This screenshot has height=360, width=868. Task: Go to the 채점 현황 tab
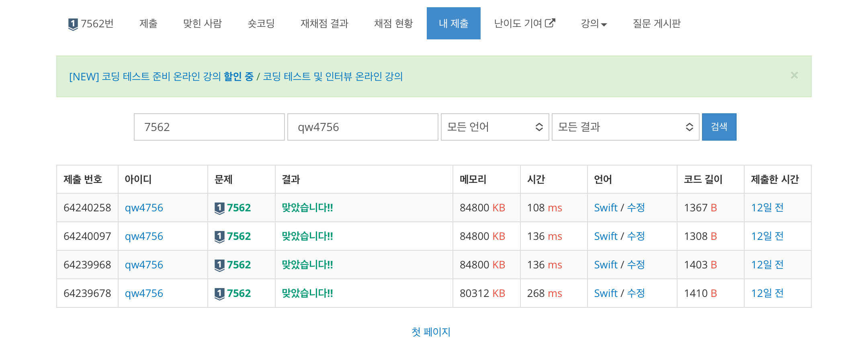393,23
